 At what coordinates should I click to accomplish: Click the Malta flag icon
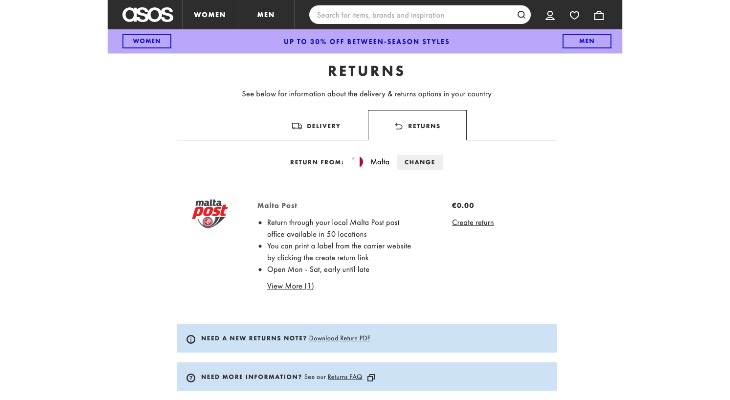(x=358, y=162)
